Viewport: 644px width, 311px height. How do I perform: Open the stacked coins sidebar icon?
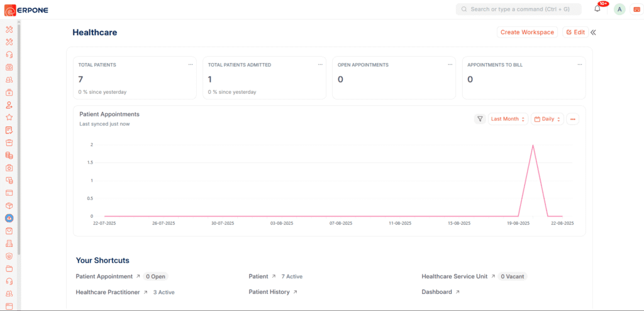[x=9, y=155]
